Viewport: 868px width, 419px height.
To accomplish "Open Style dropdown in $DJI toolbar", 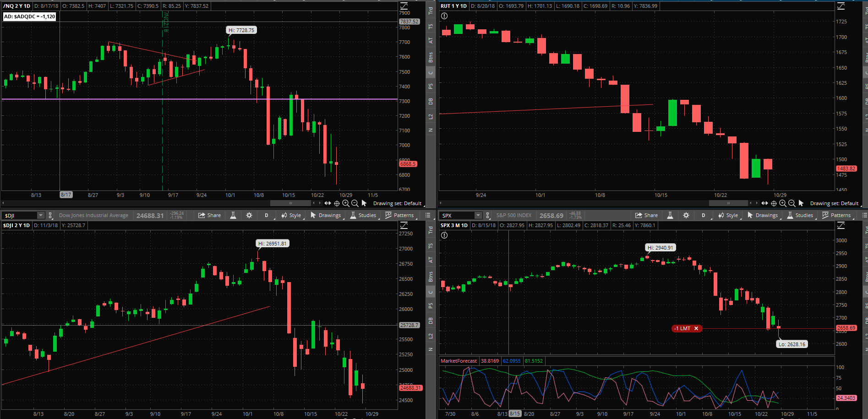I will (292, 215).
